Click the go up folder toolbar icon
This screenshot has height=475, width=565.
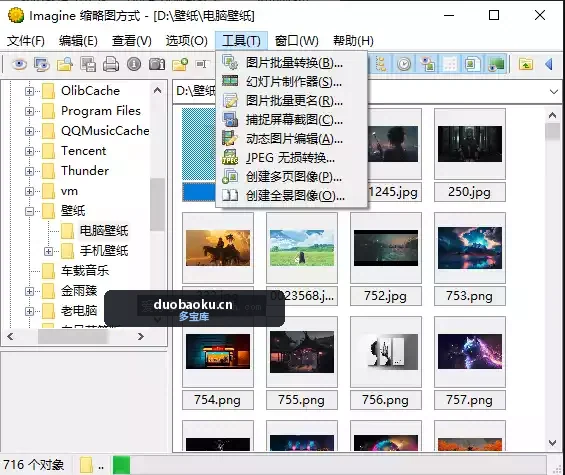(x=526, y=65)
